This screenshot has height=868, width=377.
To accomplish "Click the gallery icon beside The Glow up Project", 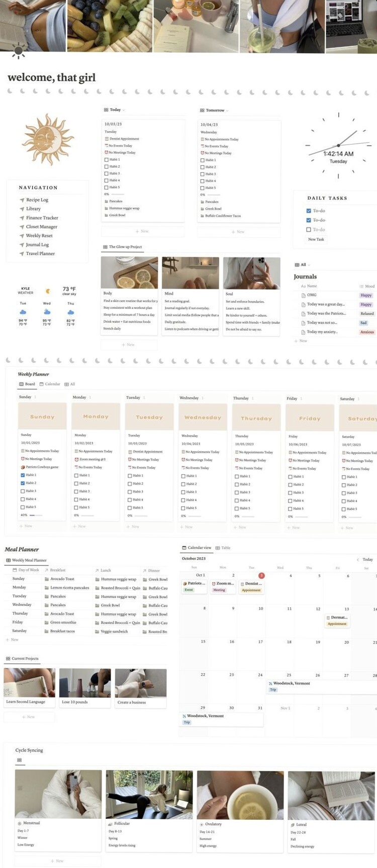I will click(x=105, y=247).
